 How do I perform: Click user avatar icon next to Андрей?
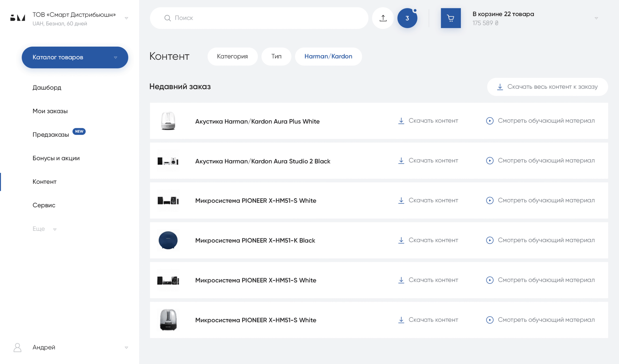(x=17, y=347)
